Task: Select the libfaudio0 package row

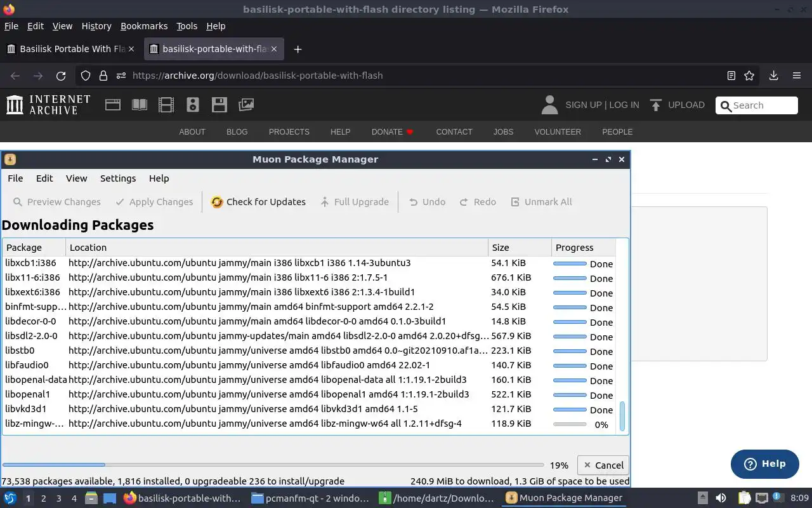Action: tap(310, 365)
